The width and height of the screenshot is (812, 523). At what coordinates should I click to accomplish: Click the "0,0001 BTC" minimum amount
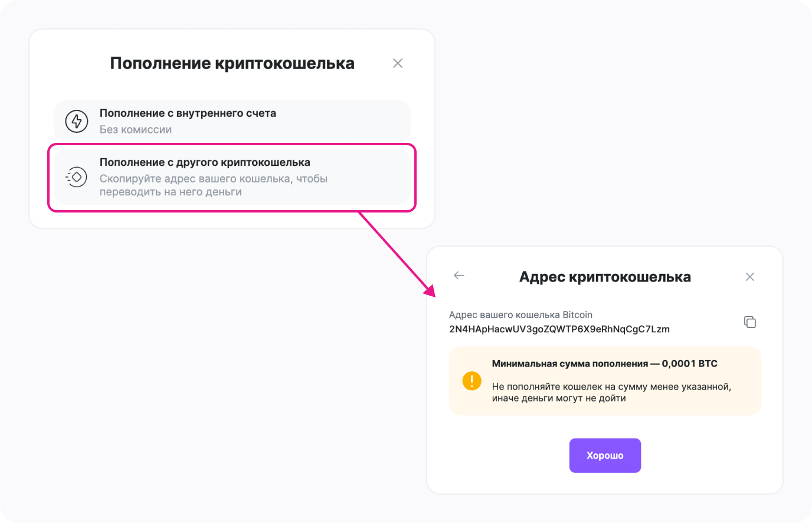689,364
